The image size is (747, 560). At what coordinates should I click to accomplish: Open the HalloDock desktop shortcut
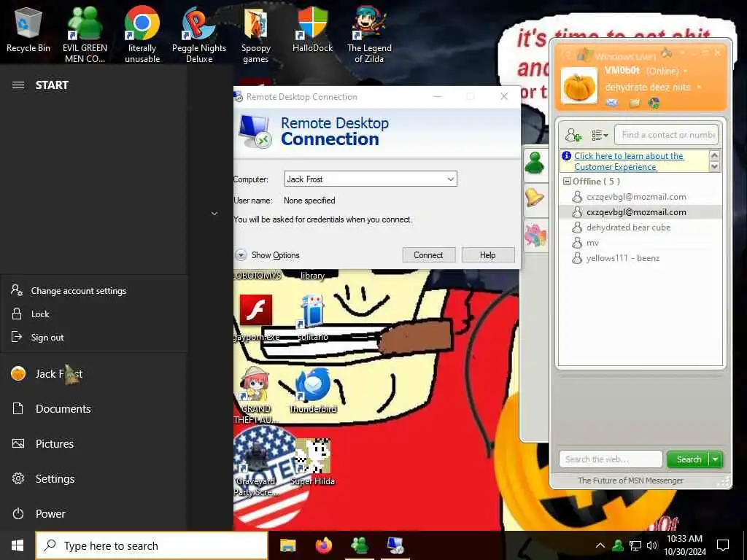312,29
